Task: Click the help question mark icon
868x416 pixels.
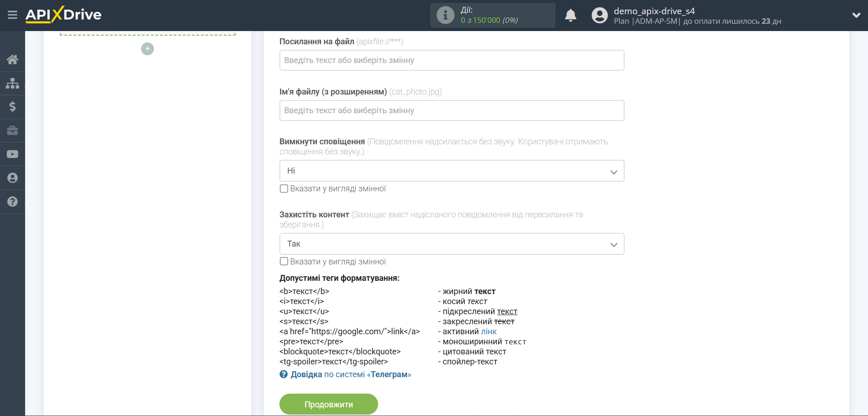Action: [x=12, y=202]
